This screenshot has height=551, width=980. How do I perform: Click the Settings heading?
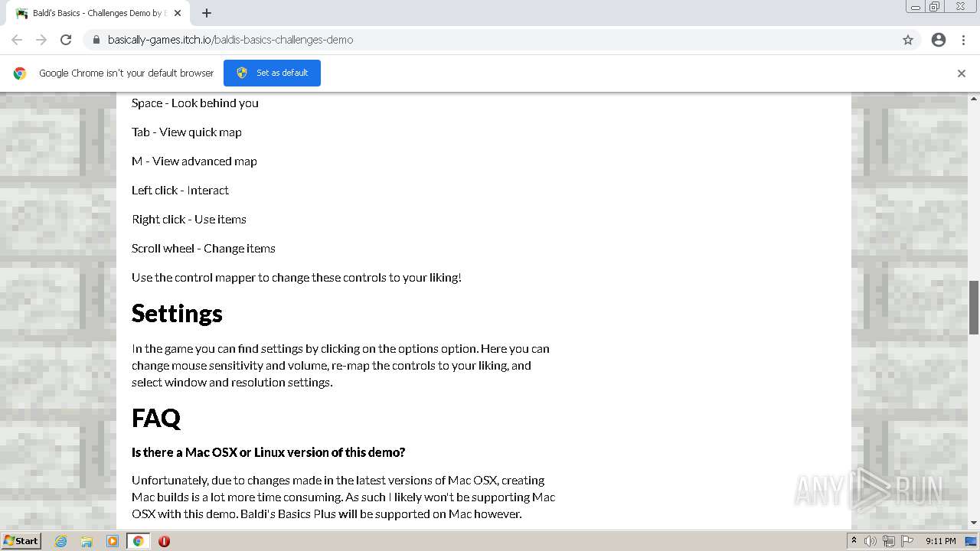tap(177, 313)
